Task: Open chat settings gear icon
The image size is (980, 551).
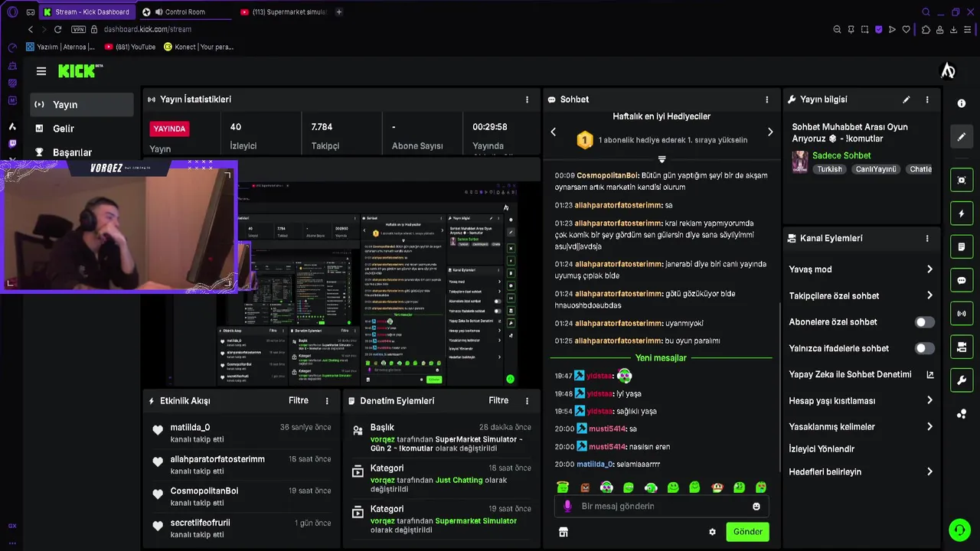Action: pos(712,532)
